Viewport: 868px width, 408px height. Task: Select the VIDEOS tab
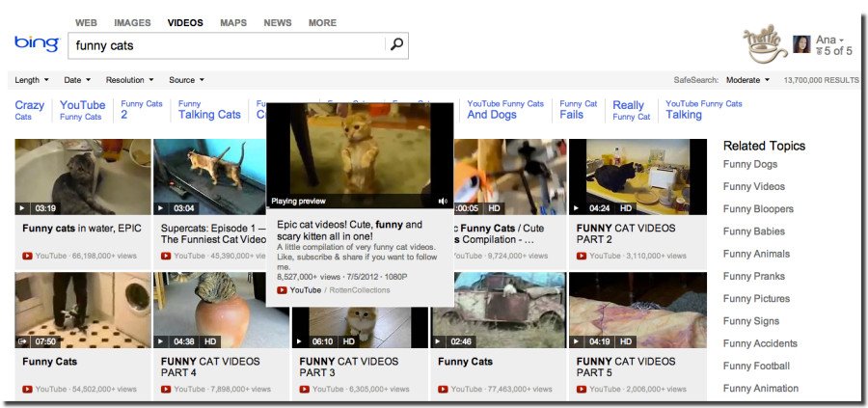[185, 23]
